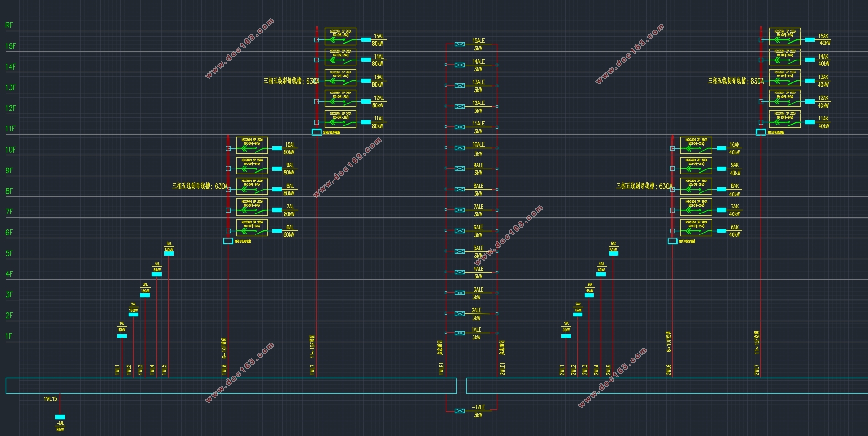868x436 pixels.
Task: Click the 1AK panel block
Action: [566, 336]
